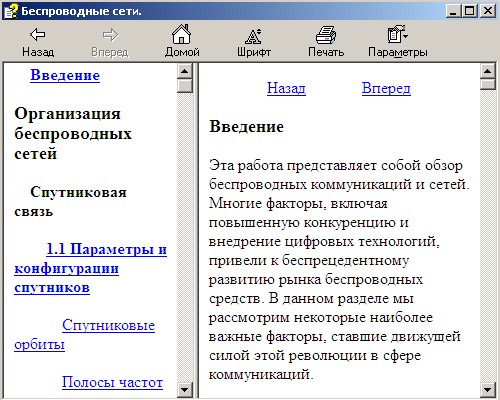This screenshot has width=500, height=400.
Task: Open the Введение link in contents pane
Action: click(65, 75)
